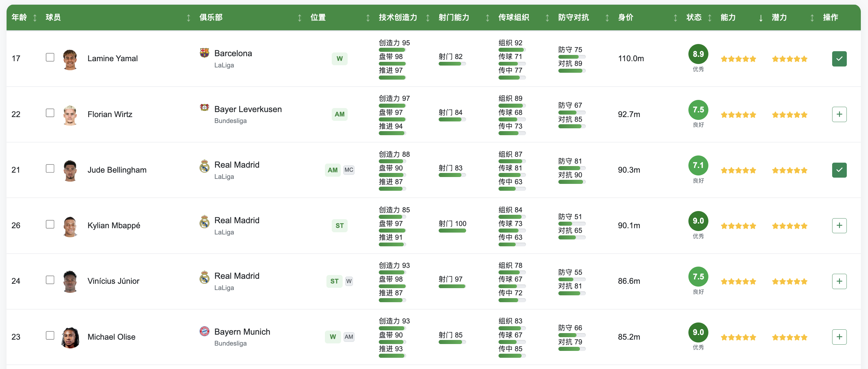This screenshot has height=369, width=868.
Task: Click the Barcelona club crest icon
Action: click(204, 53)
